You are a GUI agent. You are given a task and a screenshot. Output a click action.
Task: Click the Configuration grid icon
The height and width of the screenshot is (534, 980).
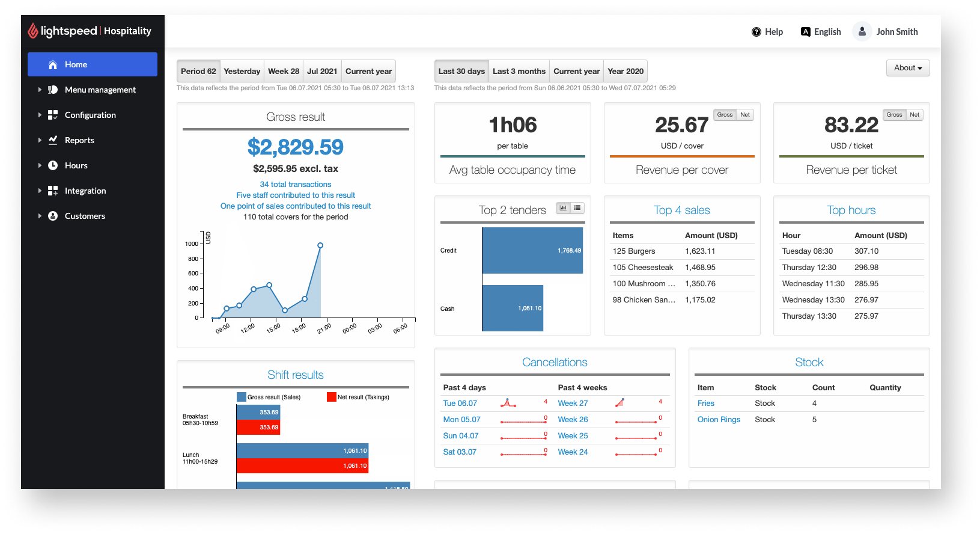[x=53, y=115]
